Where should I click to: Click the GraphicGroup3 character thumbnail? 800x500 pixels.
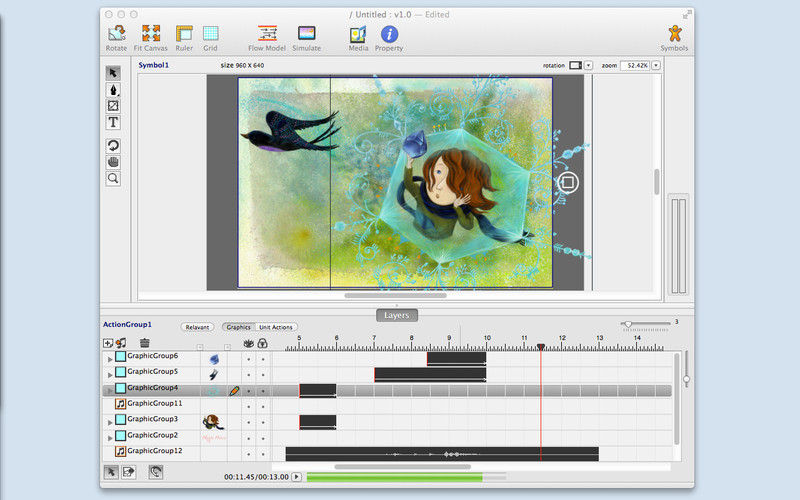click(x=213, y=422)
